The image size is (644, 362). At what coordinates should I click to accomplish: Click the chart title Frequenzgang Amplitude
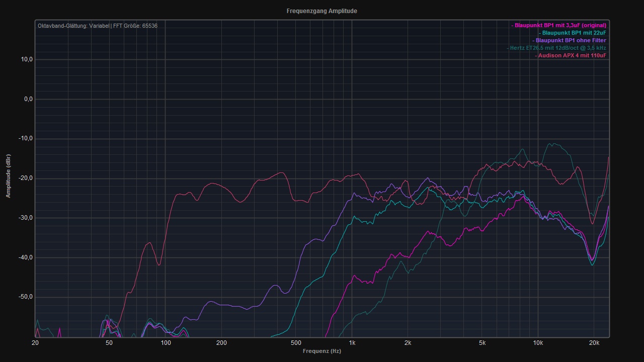click(322, 11)
